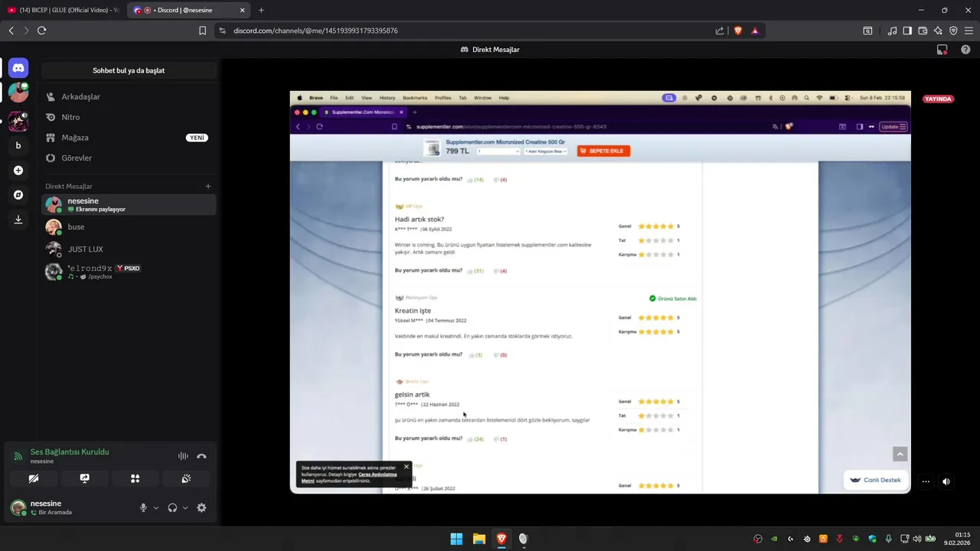The width and height of the screenshot is (980, 551).
Task: Click nesesine user avatar in user panel
Action: 18,507
